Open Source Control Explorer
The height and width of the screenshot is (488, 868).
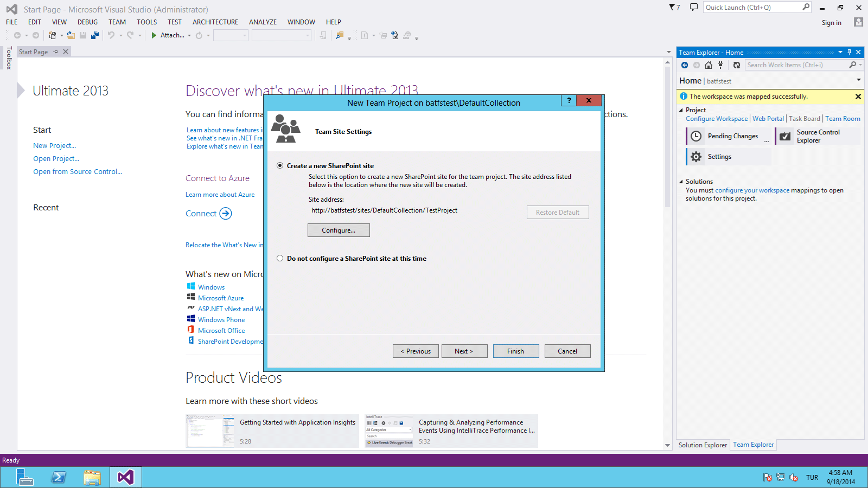coord(785,136)
